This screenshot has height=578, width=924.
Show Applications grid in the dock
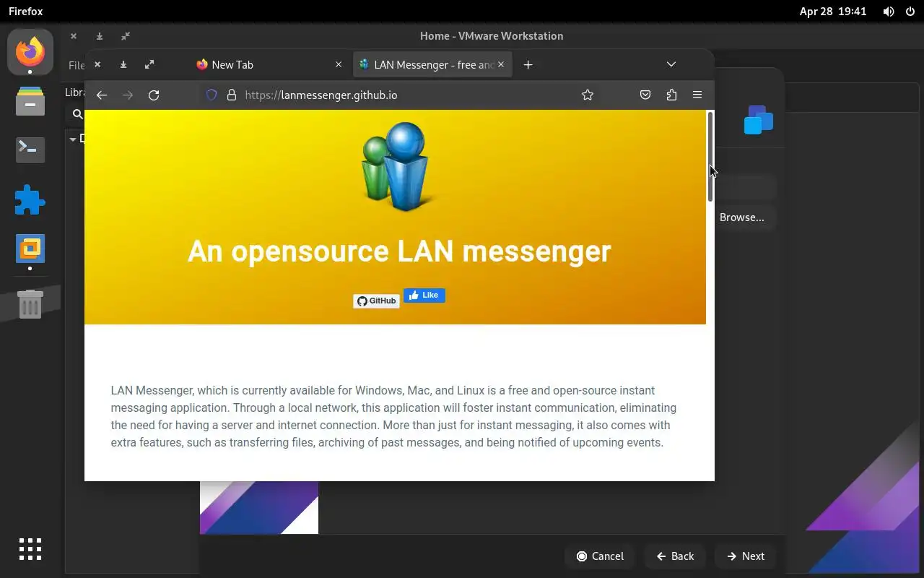[x=30, y=549]
